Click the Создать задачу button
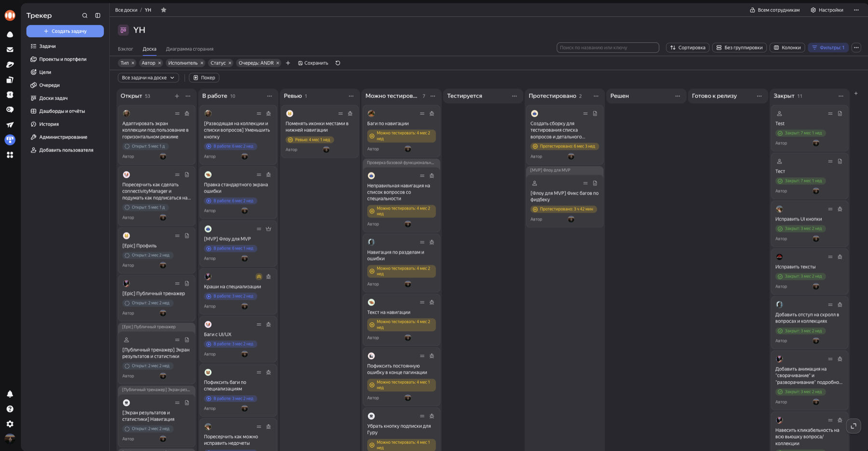This screenshot has width=868, height=451. tap(65, 31)
